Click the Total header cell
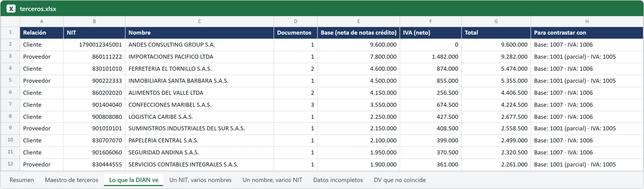This screenshot has width=644, height=189. 496,33
